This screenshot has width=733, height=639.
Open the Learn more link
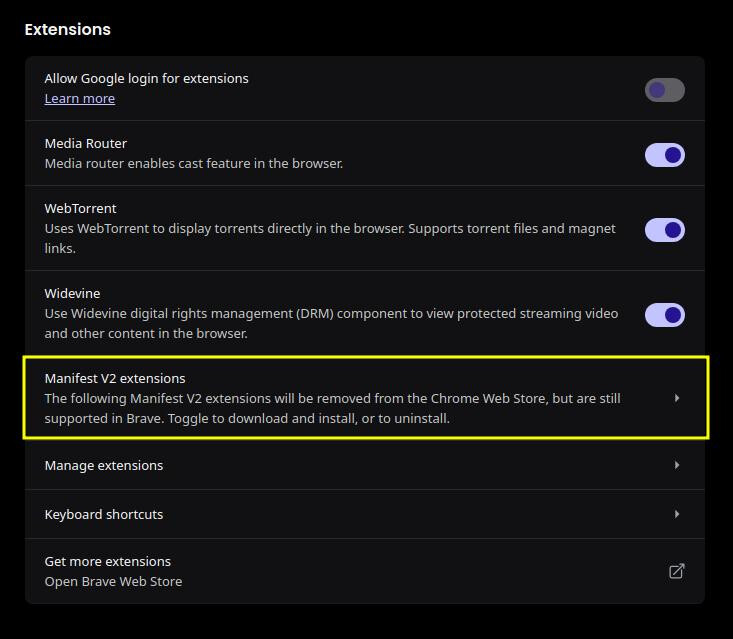point(79,99)
